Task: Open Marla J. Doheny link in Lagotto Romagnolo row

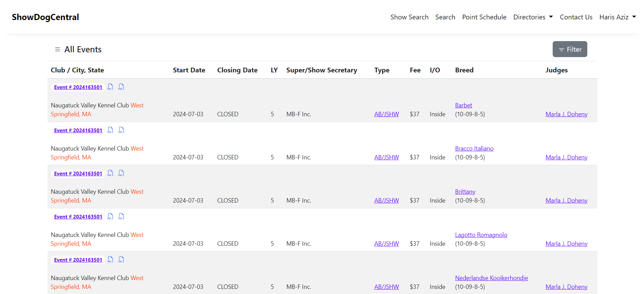Action: pyautogui.click(x=567, y=244)
